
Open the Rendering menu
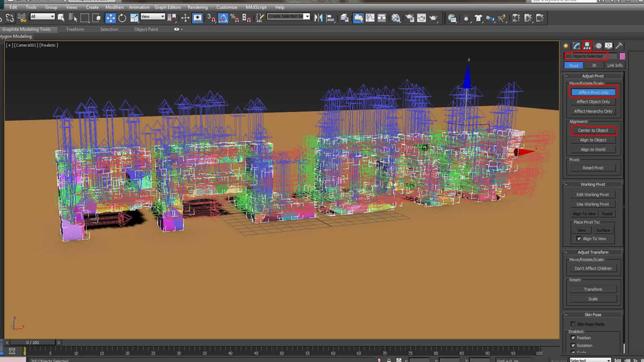[197, 7]
